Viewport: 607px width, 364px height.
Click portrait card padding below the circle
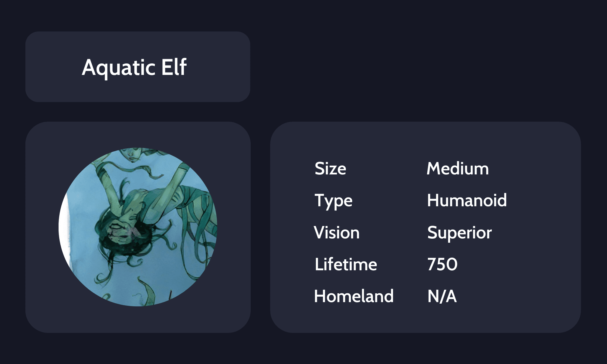pos(138,320)
